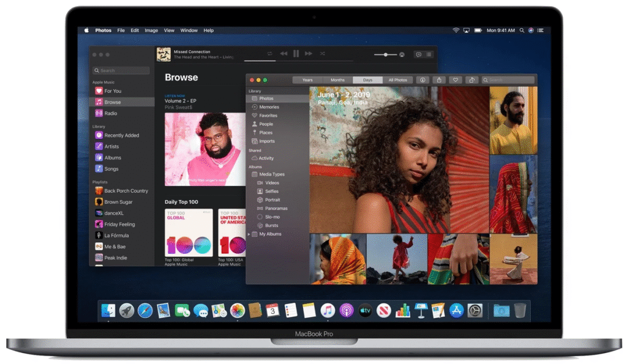This screenshot has height=364, width=627.
Task: Toggle shuffle in the Music player
Action: (322, 54)
